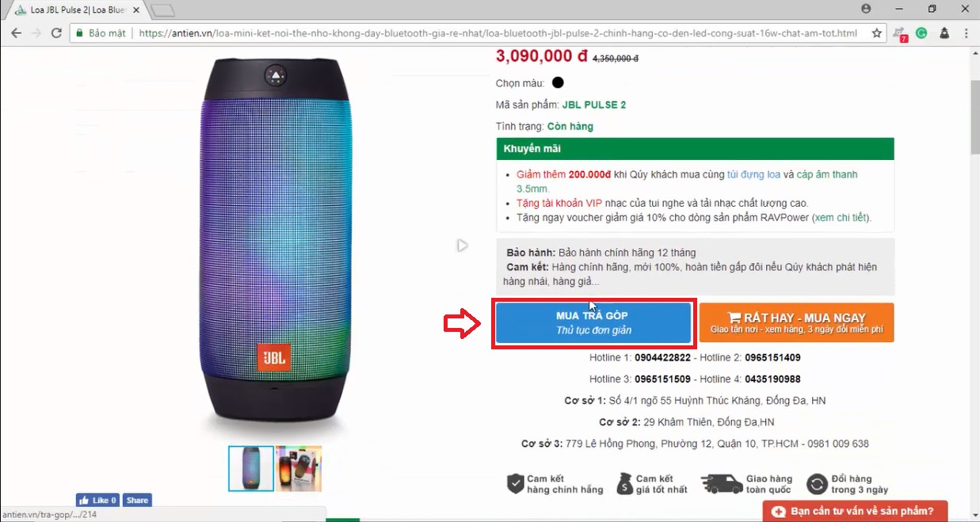Click the MUA TRẢ GÓP button
Image resolution: width=980 pixels, height=522 pixels.
tap(593, 322)
